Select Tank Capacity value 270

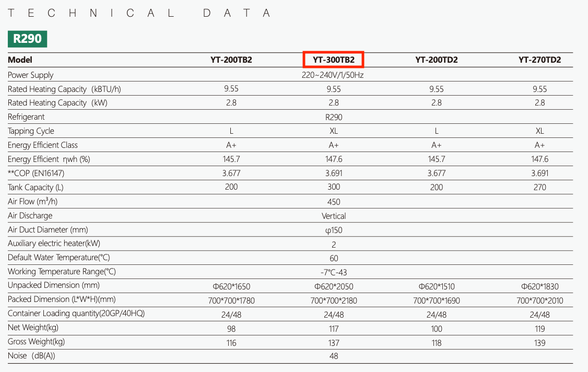(539, 188)
